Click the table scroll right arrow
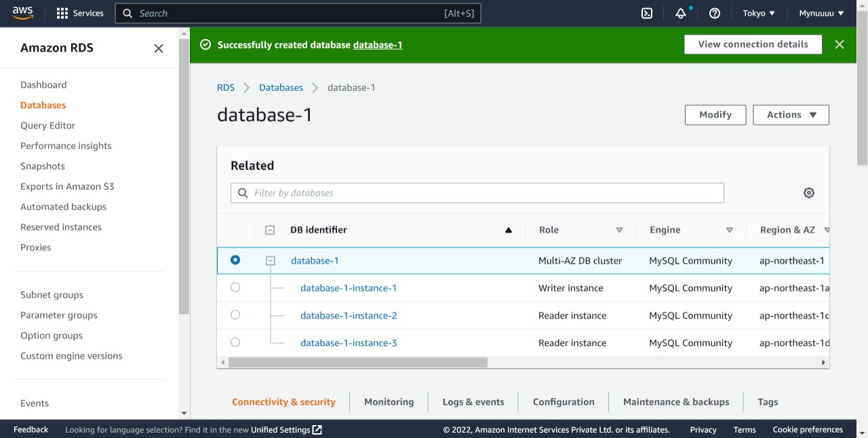The width and height of the screenshot is (868, 438). click(x=824, y=363)
